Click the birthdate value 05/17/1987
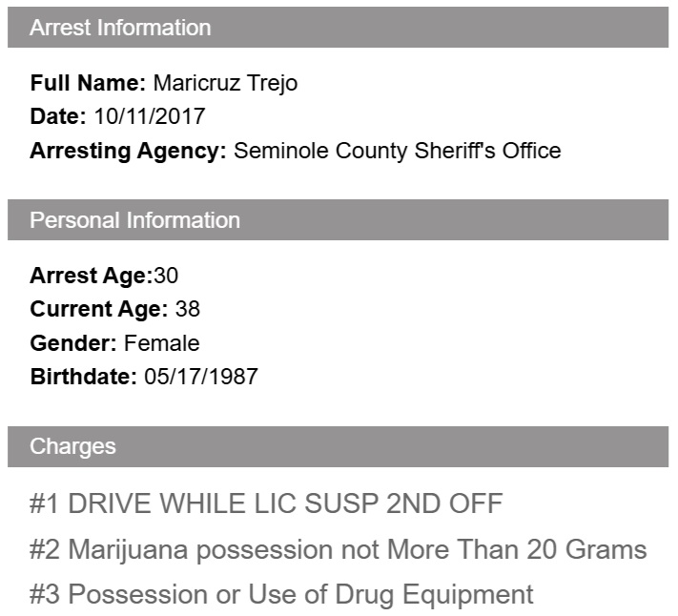 201,376
